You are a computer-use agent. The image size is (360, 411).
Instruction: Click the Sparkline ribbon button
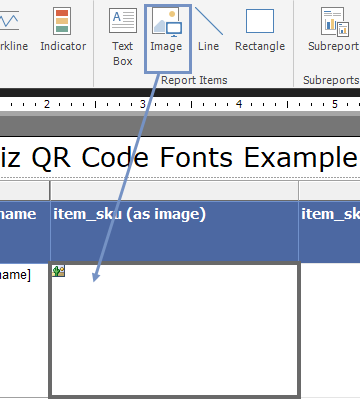tap(13, 29)
